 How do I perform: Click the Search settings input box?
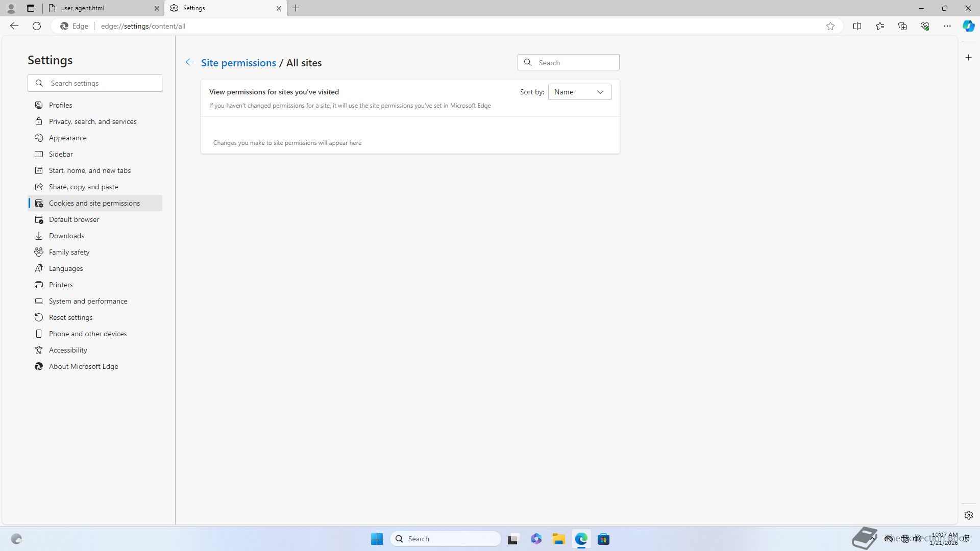tap(102, 83)
